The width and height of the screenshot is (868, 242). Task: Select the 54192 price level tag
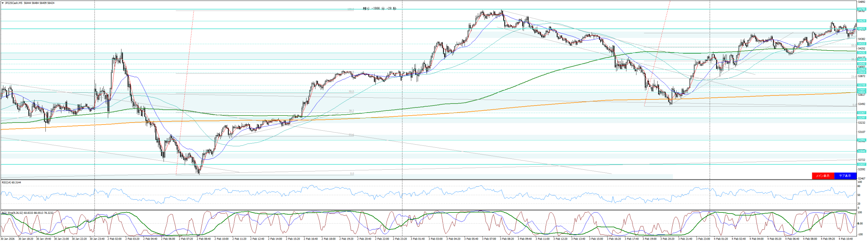[x=861, y=53]
